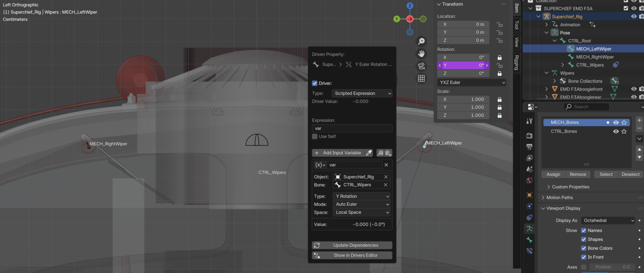Hide EMD F3Aboogiefront with its eye icon
The height and width of the screenshot is (273, 644).
click(634, 89)
